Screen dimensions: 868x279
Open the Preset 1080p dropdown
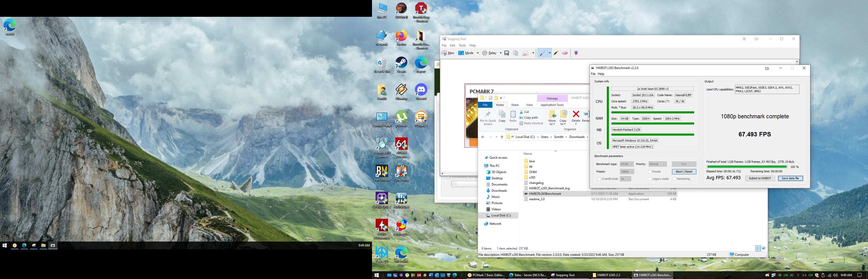point(627,172)
